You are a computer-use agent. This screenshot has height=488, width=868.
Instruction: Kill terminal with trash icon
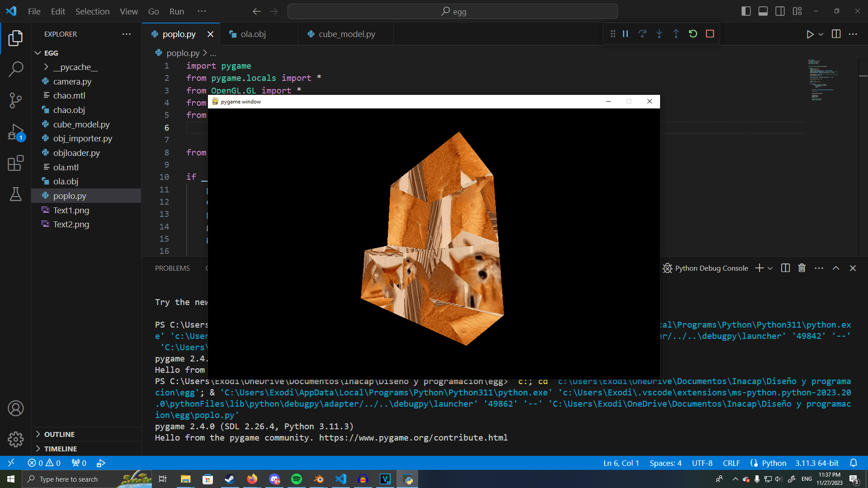click(x=802, y=268)
